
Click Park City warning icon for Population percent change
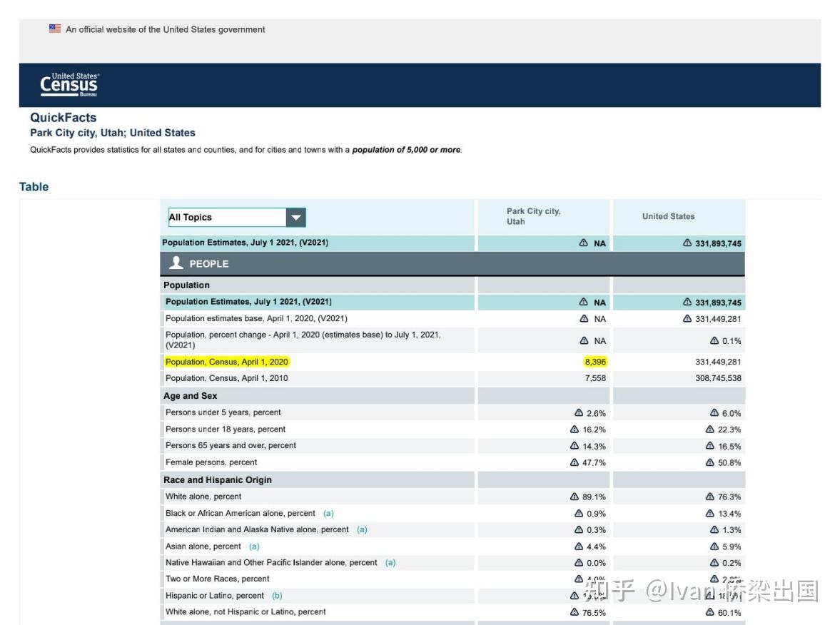click(584, 340)
